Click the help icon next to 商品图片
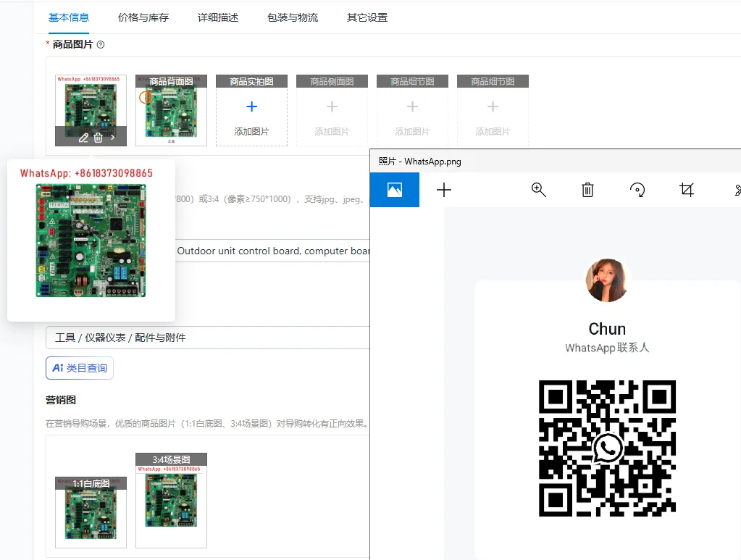Image resolution: width=741 pixels, height=560 pixels. pyautogui.click(x=101, y=45)
